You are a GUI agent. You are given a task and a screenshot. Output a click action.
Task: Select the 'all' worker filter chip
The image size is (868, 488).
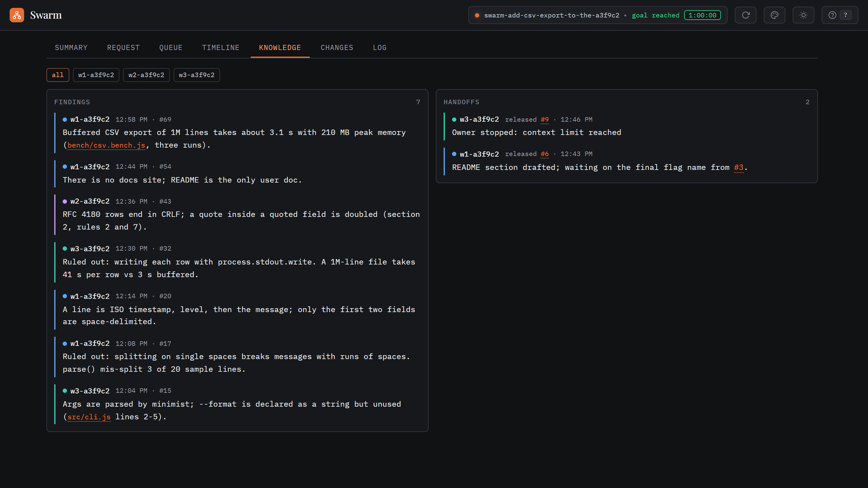pyautogui.click(x=58, y=75)
